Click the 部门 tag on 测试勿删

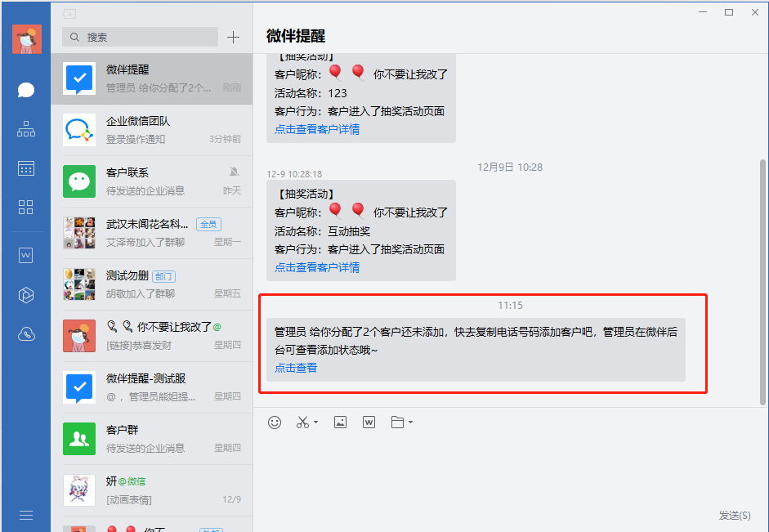pyautogui.click(x=163, y=276)
